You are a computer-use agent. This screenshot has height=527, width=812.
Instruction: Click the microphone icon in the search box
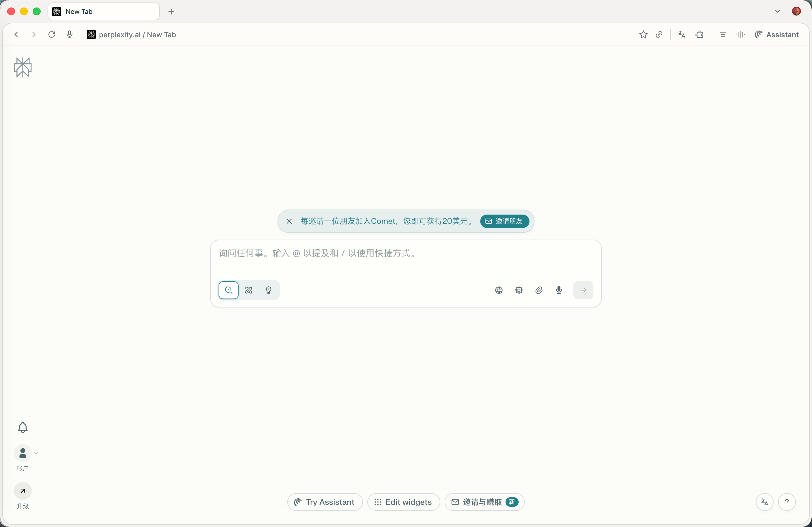(x=559, y=290)
